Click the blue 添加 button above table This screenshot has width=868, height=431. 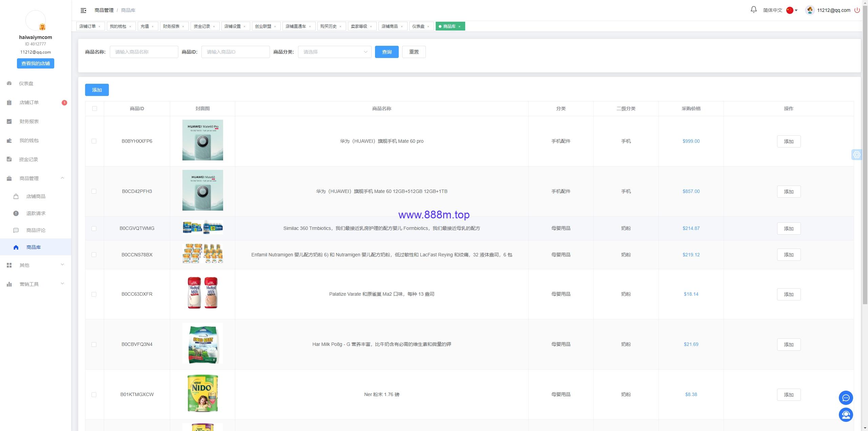(97, 90)
